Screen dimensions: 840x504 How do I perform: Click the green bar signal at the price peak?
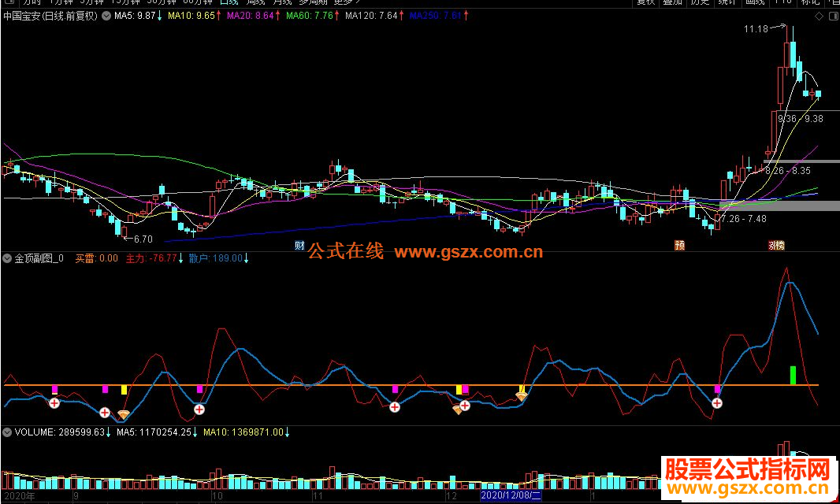pos(793,376)
